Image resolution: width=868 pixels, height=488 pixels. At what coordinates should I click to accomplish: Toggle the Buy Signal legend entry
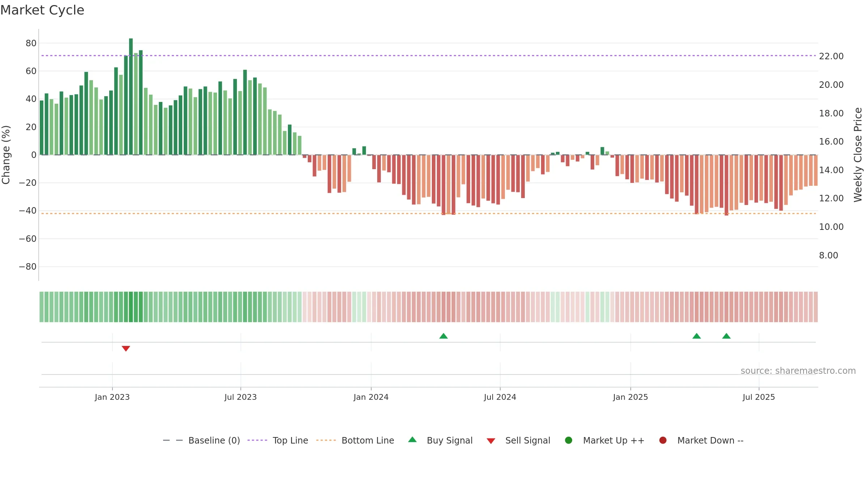440,440
